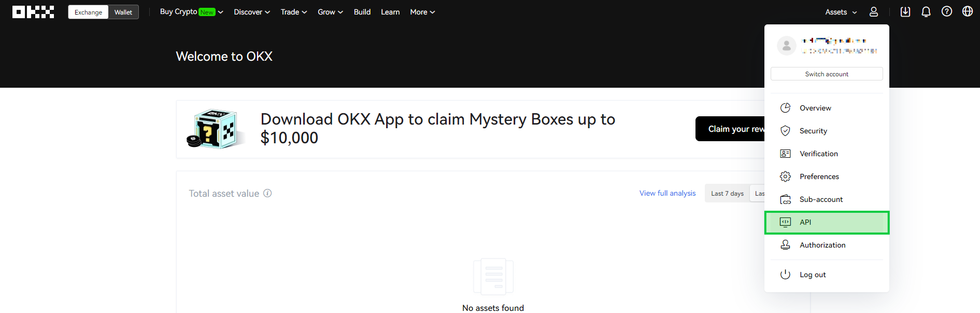Image resolution: width=980 pixels, height=313 pixels.
Task: Click the download app icon in header
Action: (x=905, y=12)
